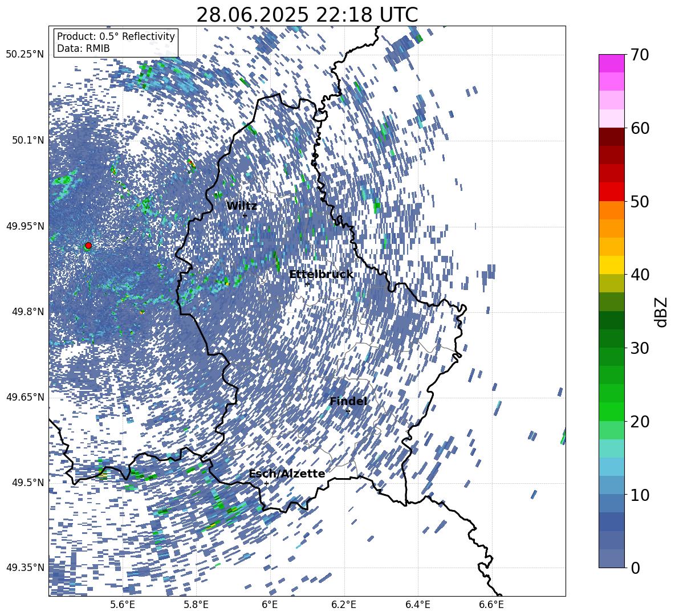Pick the slate blue swatch at colorbar bottom

(x=611, y=558)
